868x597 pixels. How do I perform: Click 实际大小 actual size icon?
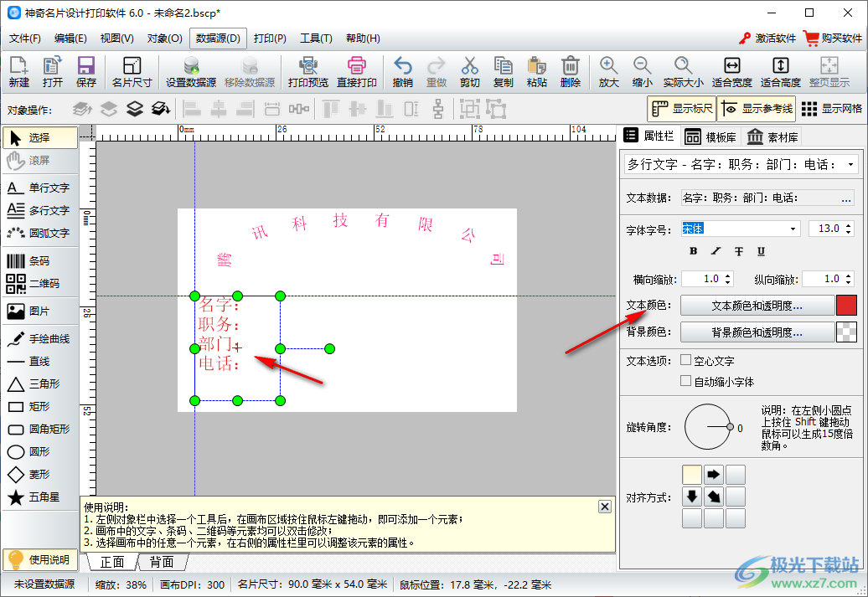683,72
